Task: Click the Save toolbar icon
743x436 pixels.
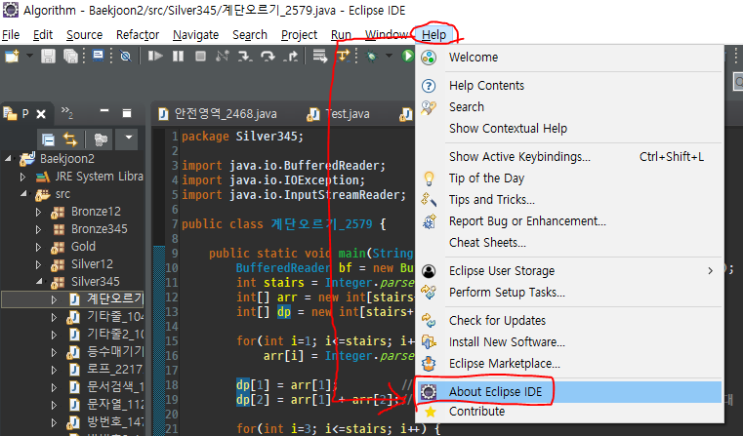Action: 48,56
